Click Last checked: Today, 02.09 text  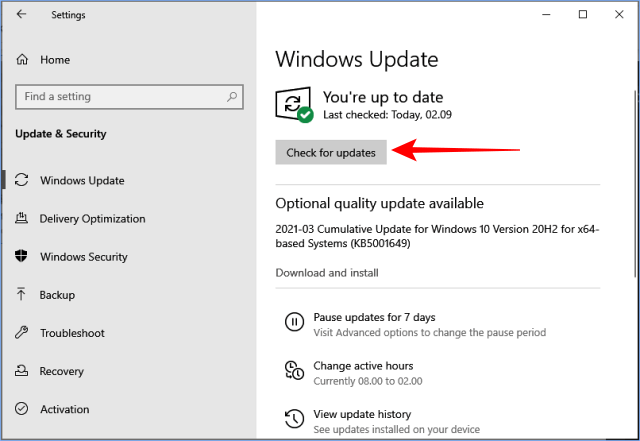[x=387, y=115]
